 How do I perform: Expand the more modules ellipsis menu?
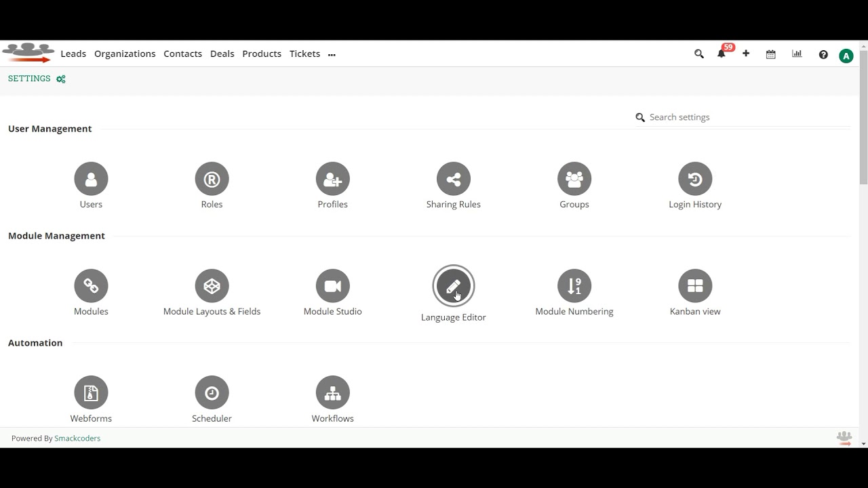[x=332, y=55]
